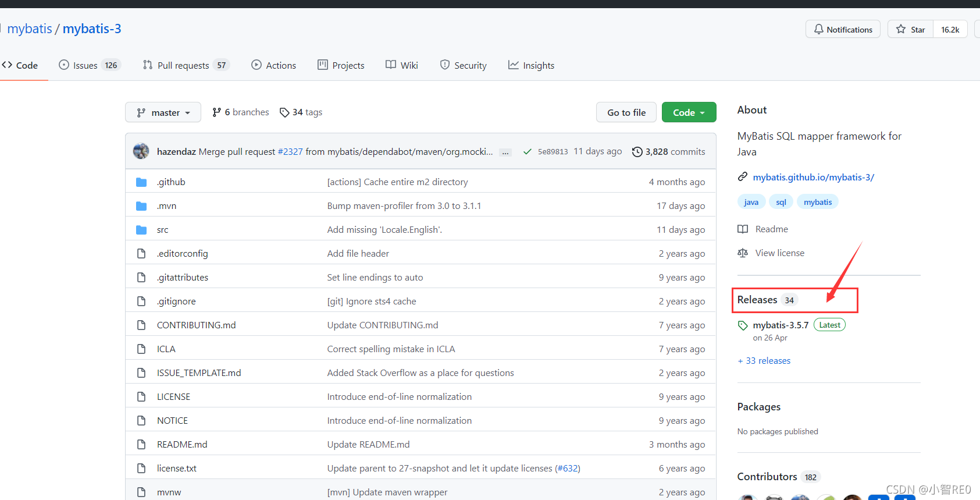Open the Wiki tab

tap(402, 65)
